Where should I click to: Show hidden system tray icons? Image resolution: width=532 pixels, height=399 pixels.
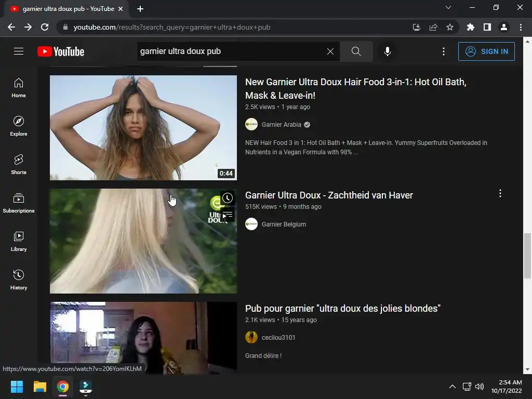coord(453,387)
